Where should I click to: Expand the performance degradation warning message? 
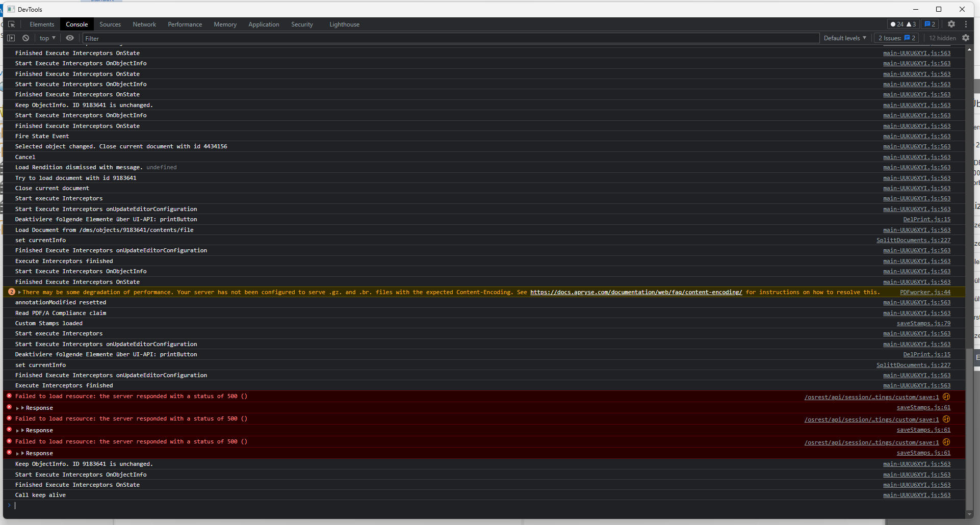[x=19, y=293]
